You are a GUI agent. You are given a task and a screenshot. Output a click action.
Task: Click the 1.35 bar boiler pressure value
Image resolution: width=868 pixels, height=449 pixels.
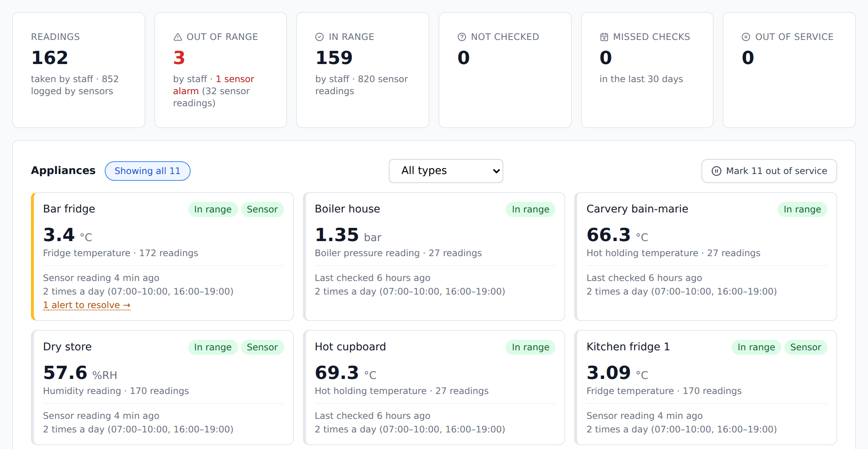(x=348, y=235)
